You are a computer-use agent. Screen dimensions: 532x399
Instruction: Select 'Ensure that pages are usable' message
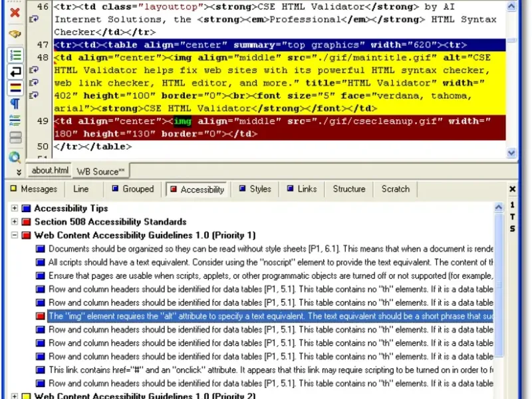(x=271, y=275)
